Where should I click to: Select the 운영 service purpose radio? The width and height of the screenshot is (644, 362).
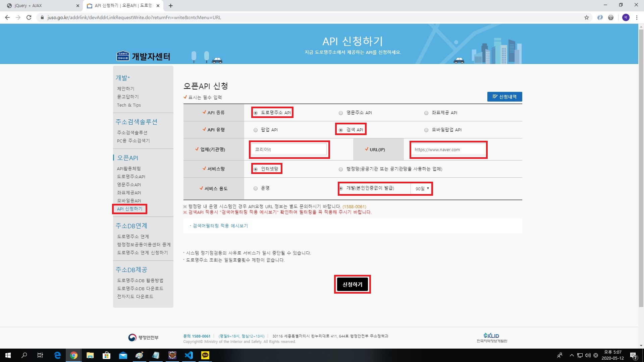[x=256, y=188]
